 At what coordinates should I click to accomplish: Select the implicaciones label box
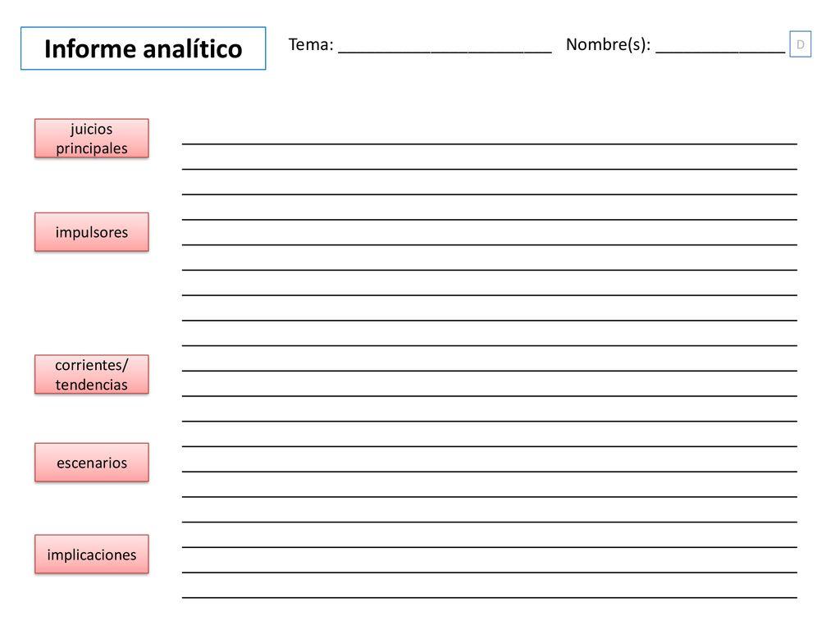[92, 554]
